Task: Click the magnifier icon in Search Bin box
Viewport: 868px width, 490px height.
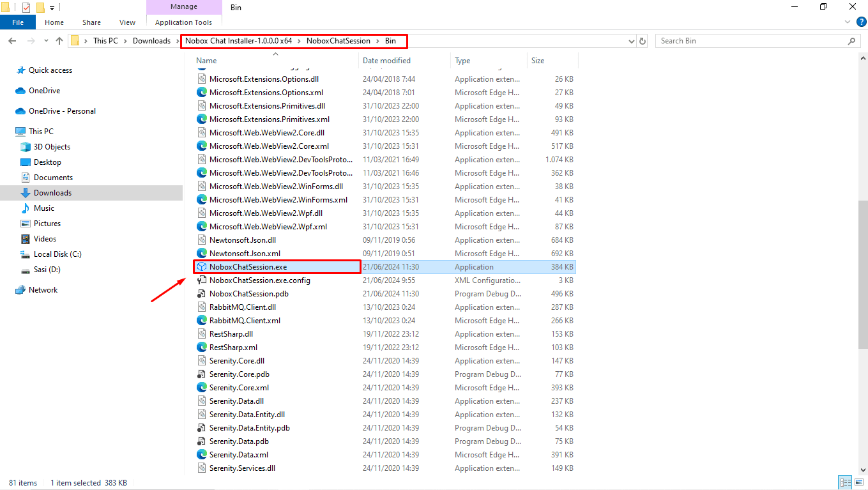Action: click(x=851, y=40)
